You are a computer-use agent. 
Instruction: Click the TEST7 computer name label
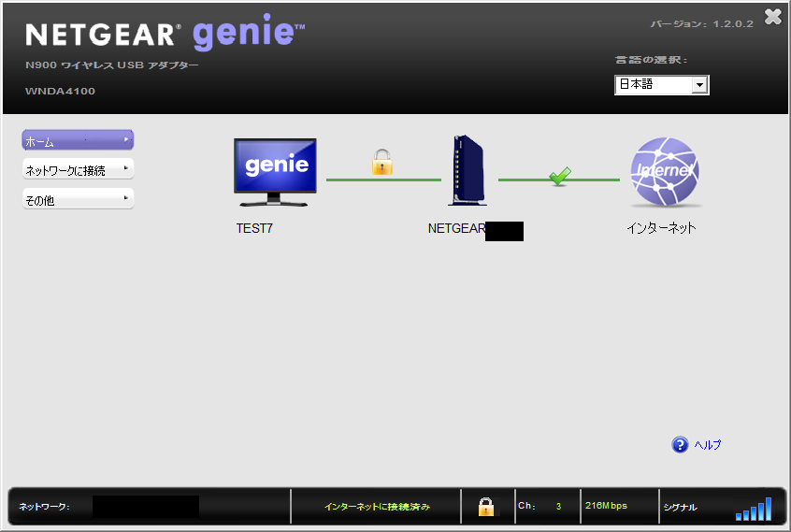coord(254,227)
